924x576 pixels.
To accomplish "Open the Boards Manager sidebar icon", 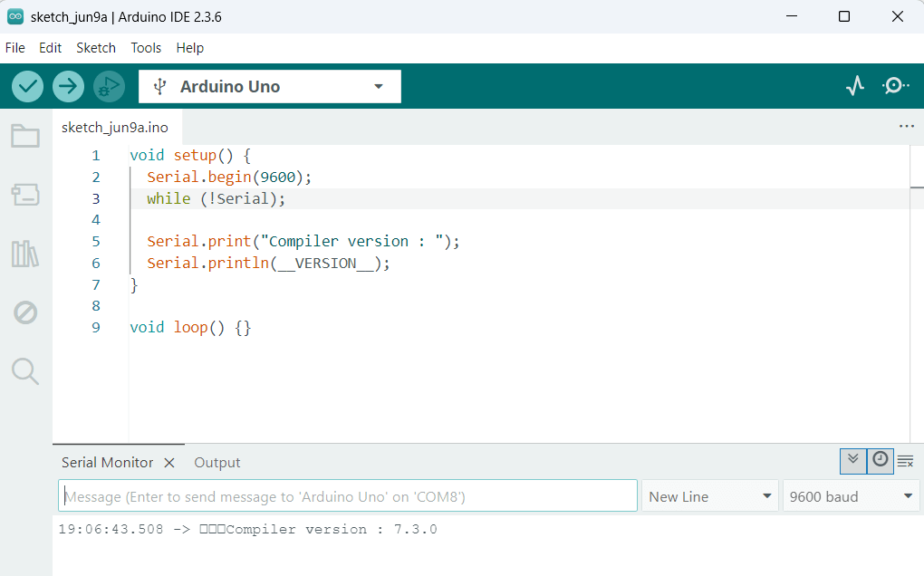I will [x=25, y=194].
